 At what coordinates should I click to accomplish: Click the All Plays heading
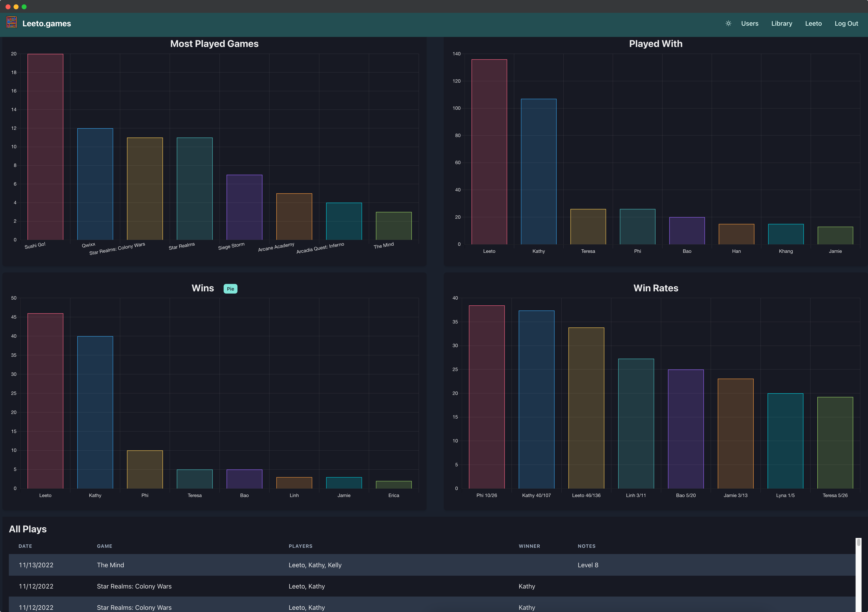point(28,529)
